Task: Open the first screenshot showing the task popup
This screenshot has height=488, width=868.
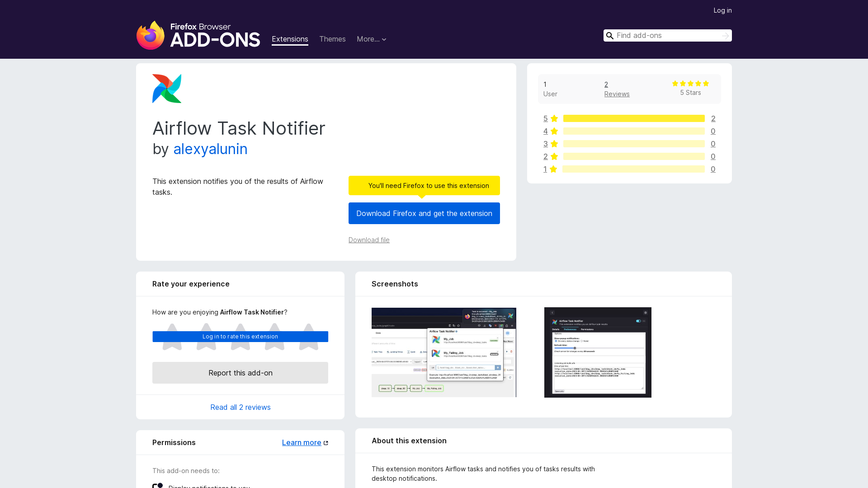Action: (x=444, y=352)
